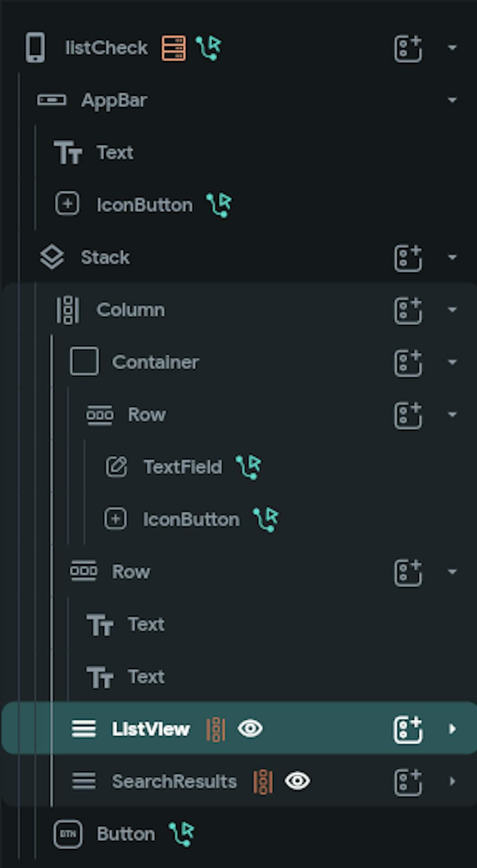This screenshot has width=477, height=868.
Task: Toggle the ListView visibility eye icon
Action: 250,728
